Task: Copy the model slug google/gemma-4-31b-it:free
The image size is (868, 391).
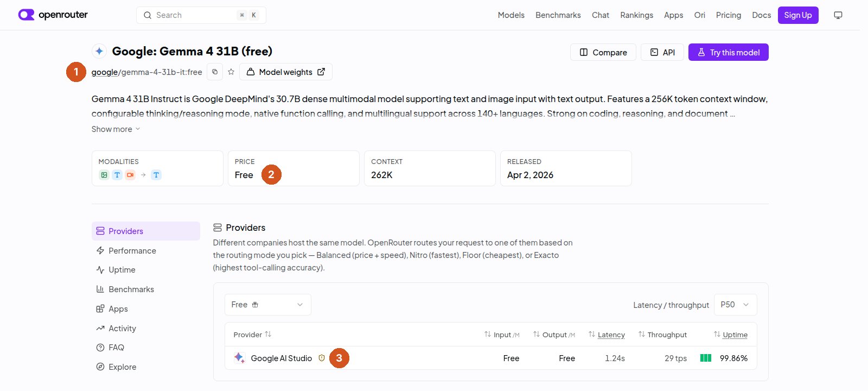Action: click(x=215, y=72)
